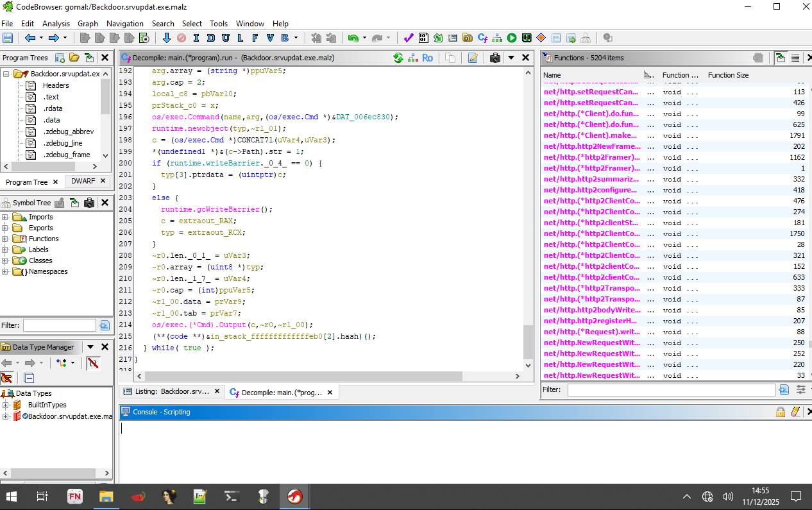Open the Decompile panel dropdown menu arrow

[511, 58]
